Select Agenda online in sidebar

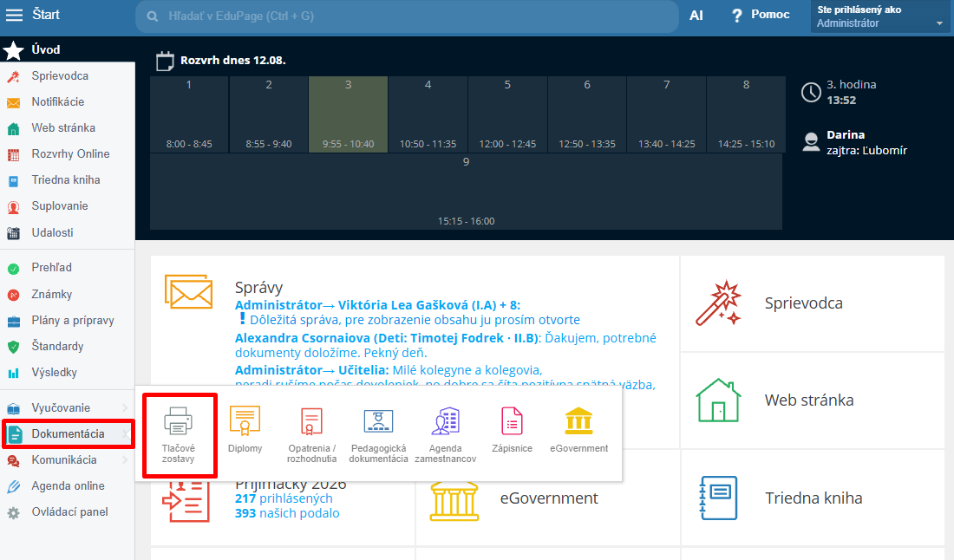pos(68,485)
